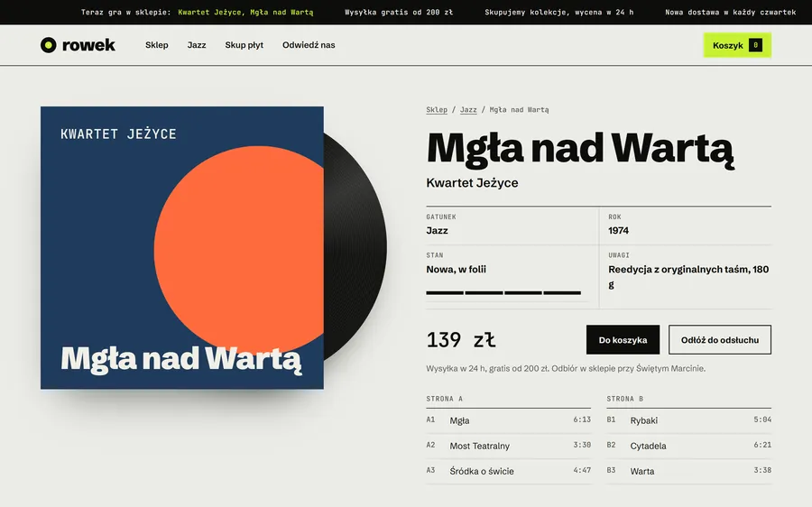Select track B2 Cytadela
Image resolution: width=812 pixels, height=507 pixels.
(x=688, y=446)
